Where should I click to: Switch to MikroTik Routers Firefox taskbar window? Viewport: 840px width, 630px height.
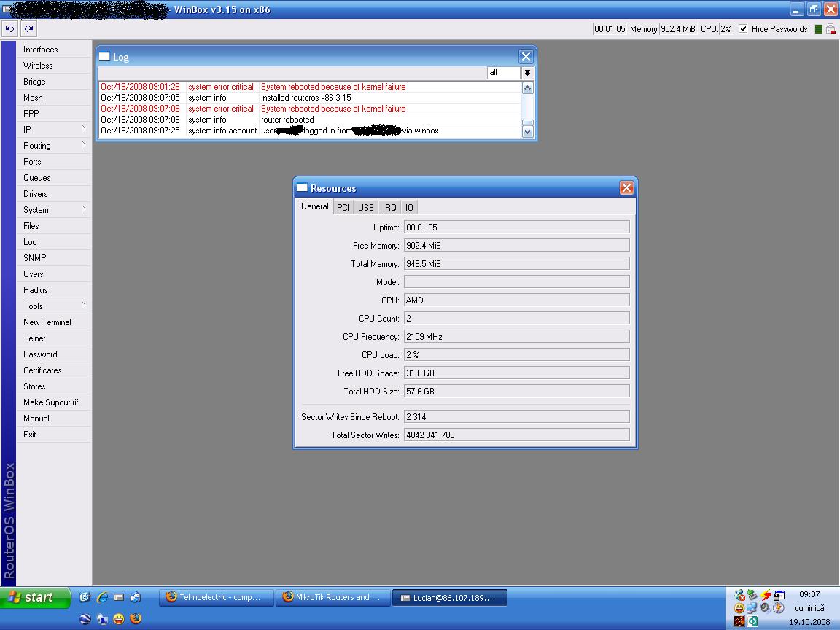(332, 597)
